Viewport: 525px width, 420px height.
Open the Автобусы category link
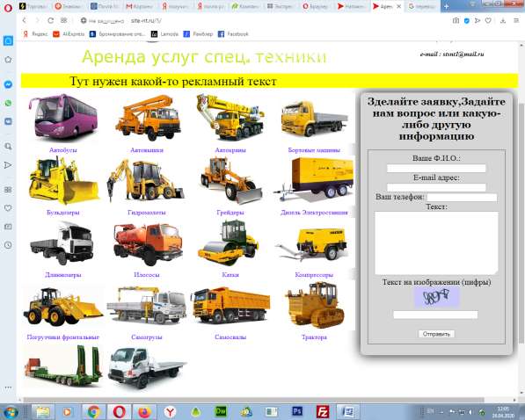point(63,150)
